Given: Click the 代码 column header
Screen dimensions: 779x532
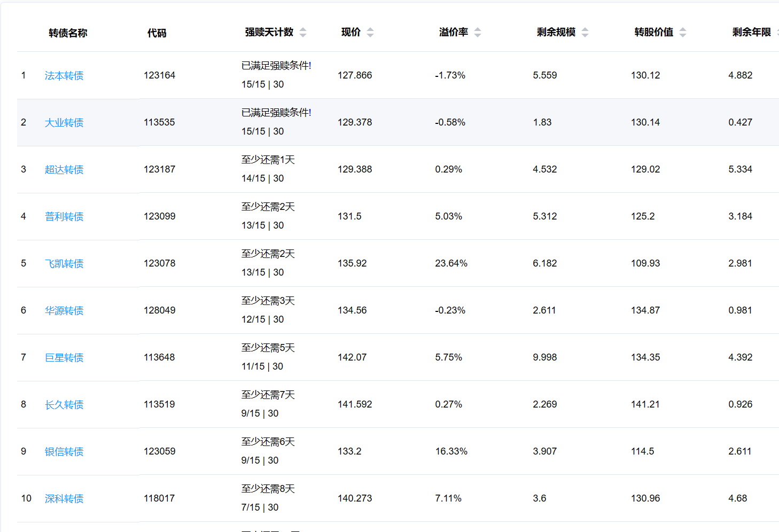Looking at the screenshot, I should point(157,33).
